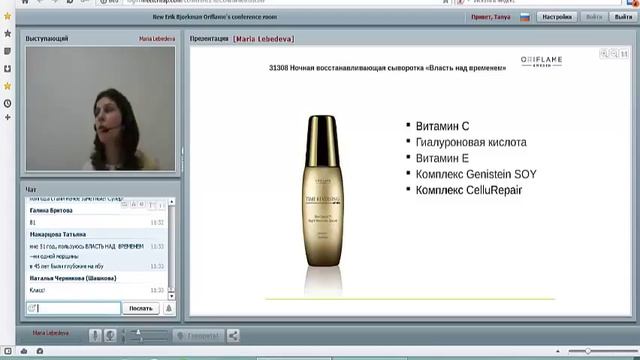Screen dimensions: 640x360
Task: Click the Выступающий panel header
Action: (x=47, y=38)
